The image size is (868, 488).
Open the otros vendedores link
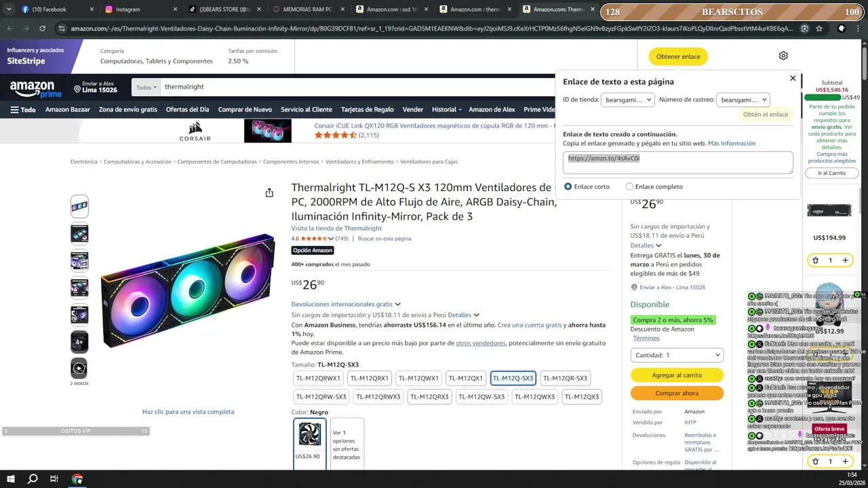point(481,343)
